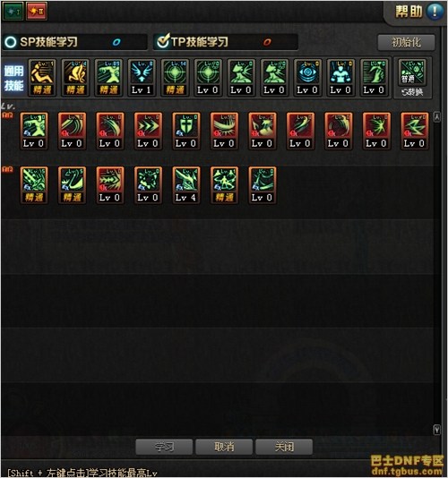Click the scrollbar down arrow
448x478 pixels.
click(436, 430)
